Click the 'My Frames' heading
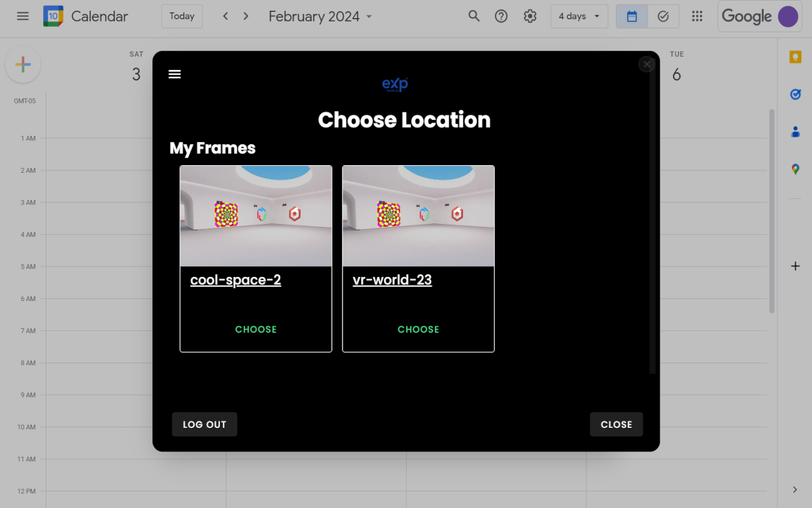Viewport: 812px width, 508px height. coord(213,149)
